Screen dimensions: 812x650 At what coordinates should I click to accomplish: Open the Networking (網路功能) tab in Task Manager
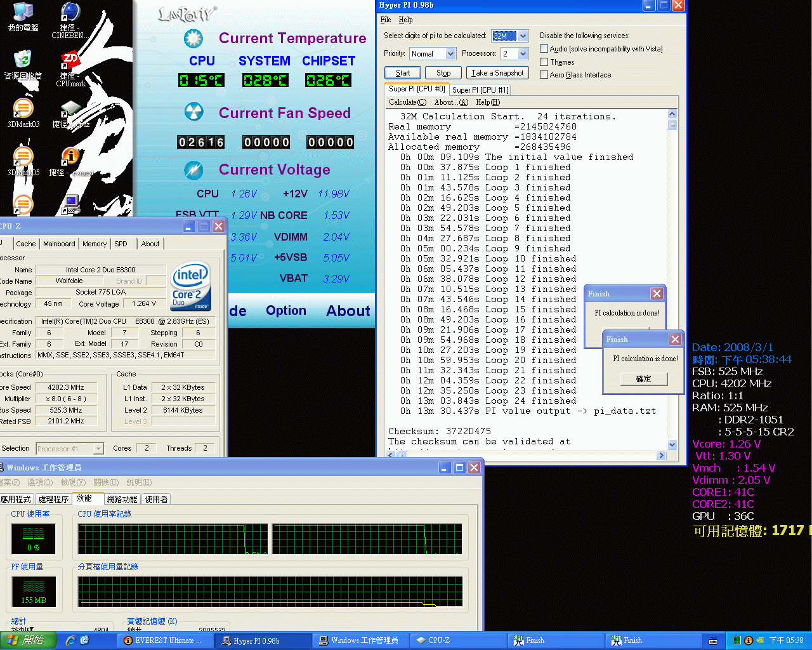(122, 500)
